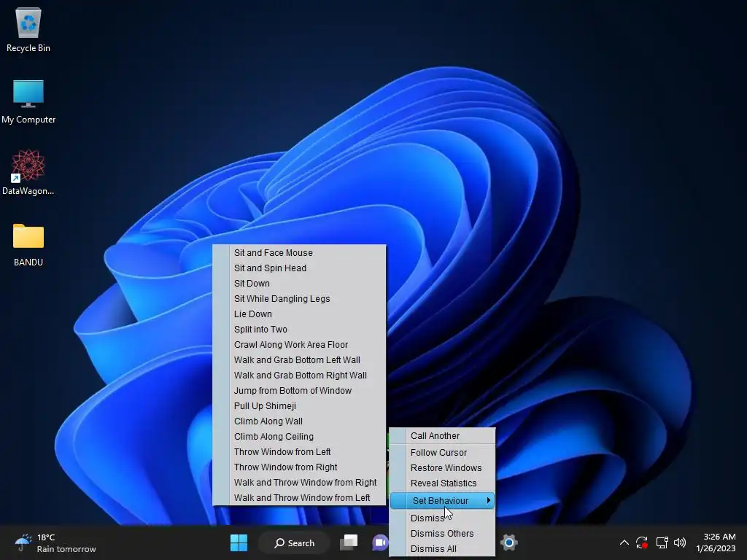Select Dismiss Others menu entry

(443, 533)
